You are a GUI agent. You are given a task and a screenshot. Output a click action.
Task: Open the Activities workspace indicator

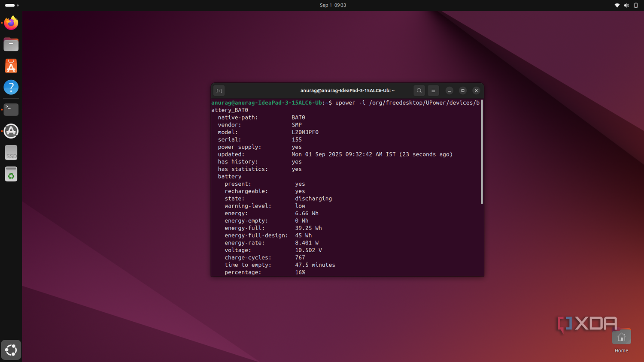12,5
